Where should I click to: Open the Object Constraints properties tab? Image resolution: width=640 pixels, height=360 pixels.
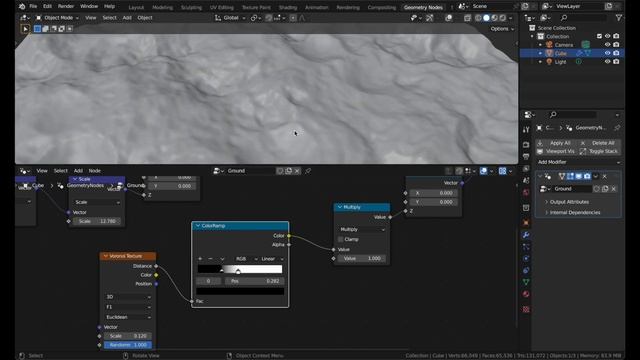526,270
